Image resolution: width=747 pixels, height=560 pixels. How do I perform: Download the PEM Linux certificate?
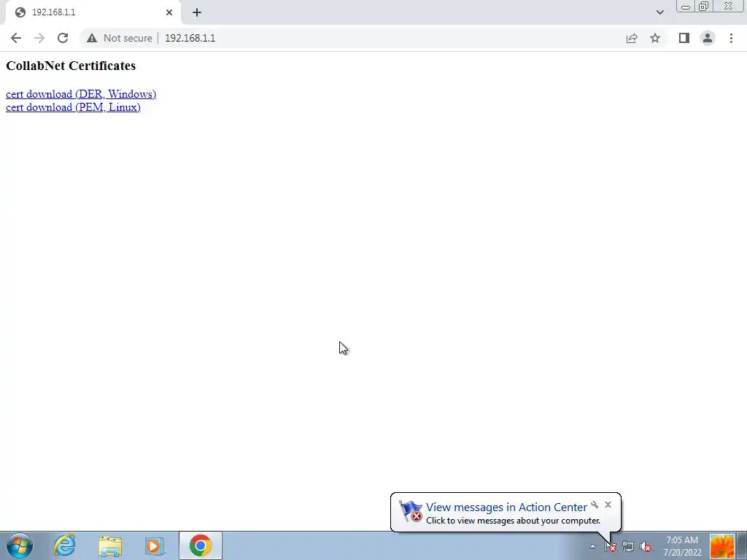click(x=73, y=107)
